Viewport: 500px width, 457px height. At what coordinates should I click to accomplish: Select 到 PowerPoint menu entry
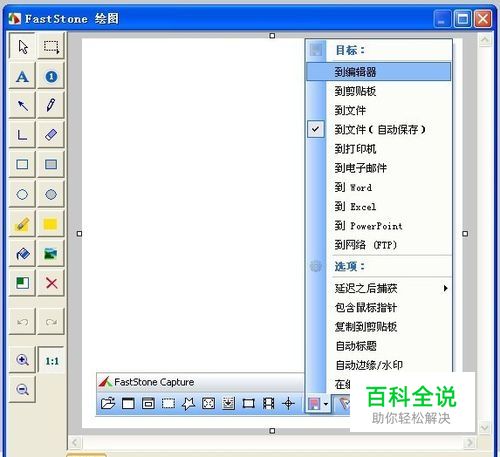point(379,226)
